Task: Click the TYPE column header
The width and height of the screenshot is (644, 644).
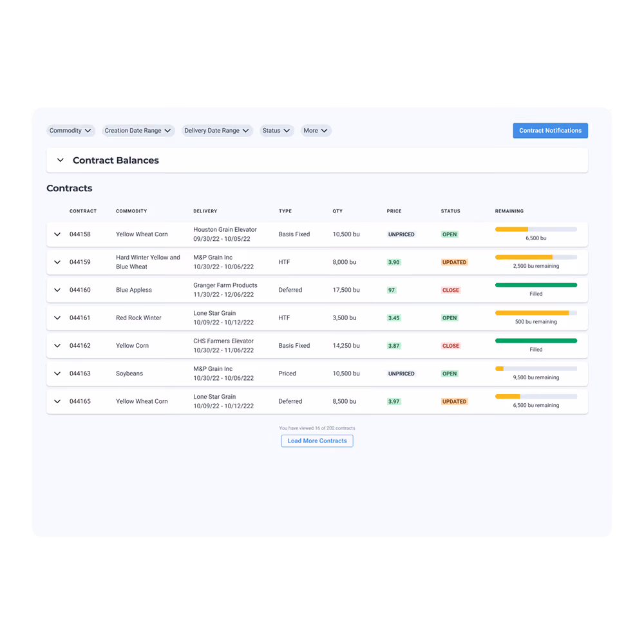Action: pos(285,211)
